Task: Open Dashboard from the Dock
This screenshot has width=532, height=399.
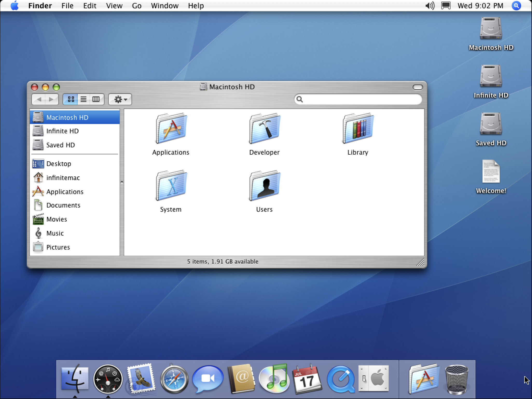Action: click(108, 379)
